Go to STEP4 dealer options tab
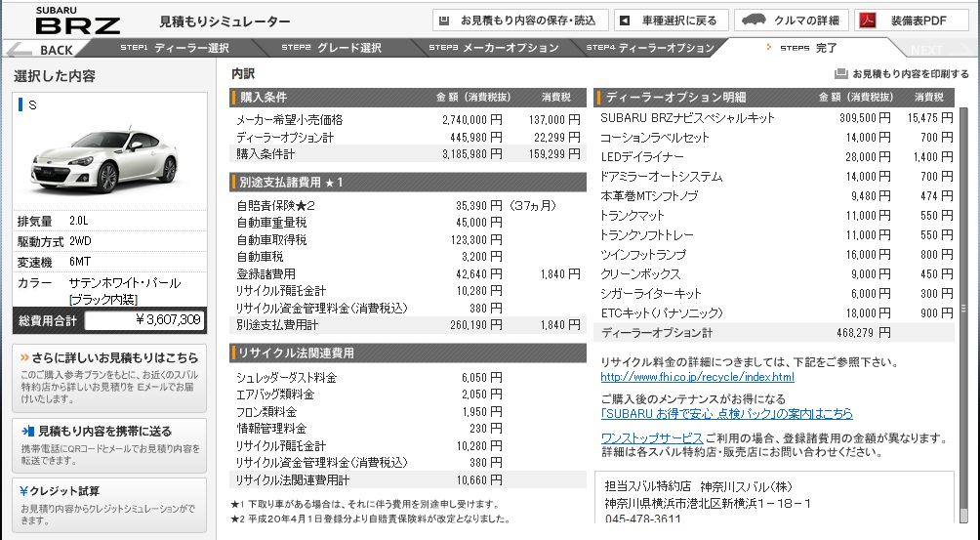 click(650, 48)
